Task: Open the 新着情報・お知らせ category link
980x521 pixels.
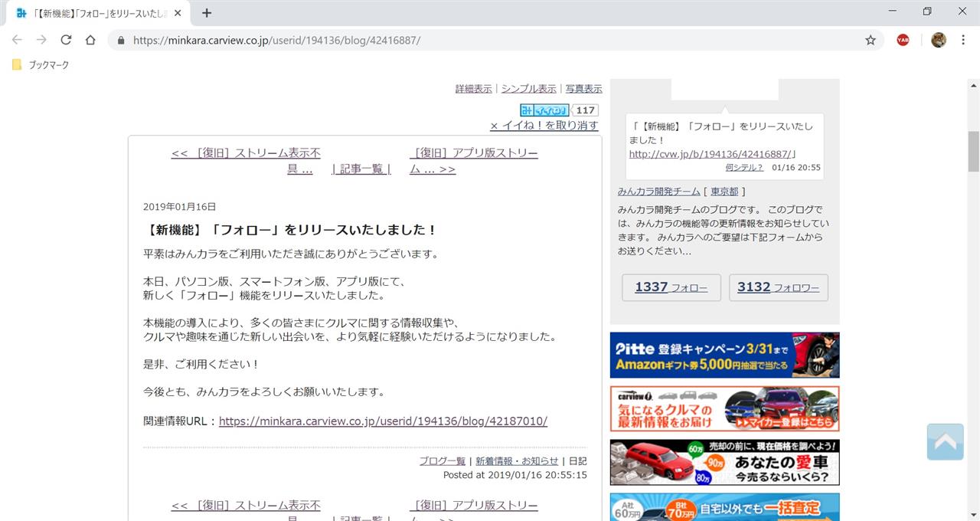Action: pos(517,461)
